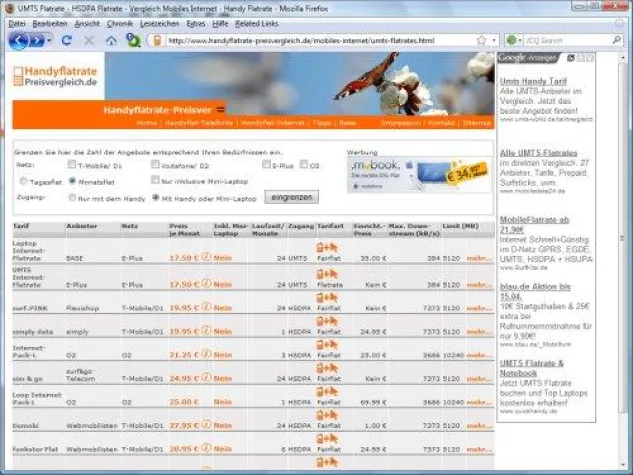Reload the page with the refresh icon
The image size is (633, 475).
coord(67,41)
